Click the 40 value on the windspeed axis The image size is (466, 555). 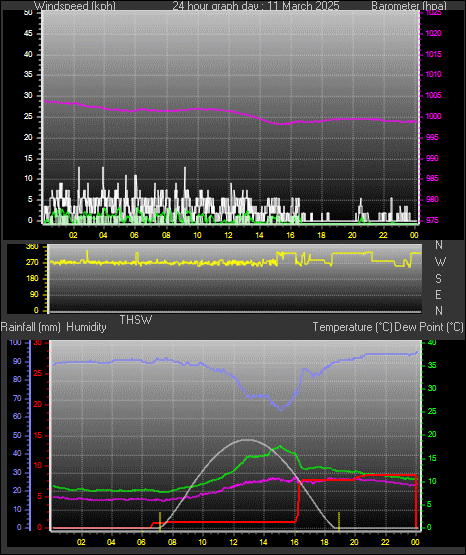point(28,54)
